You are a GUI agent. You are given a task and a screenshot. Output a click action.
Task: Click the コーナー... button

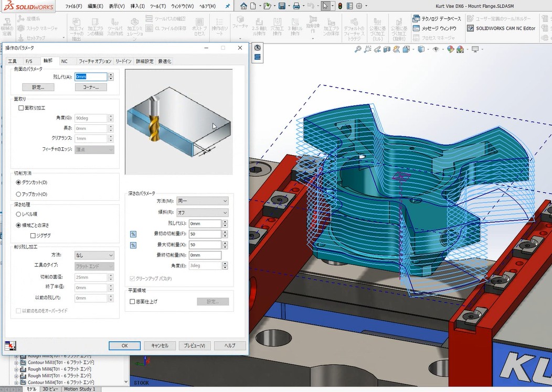tap(91, 88)
